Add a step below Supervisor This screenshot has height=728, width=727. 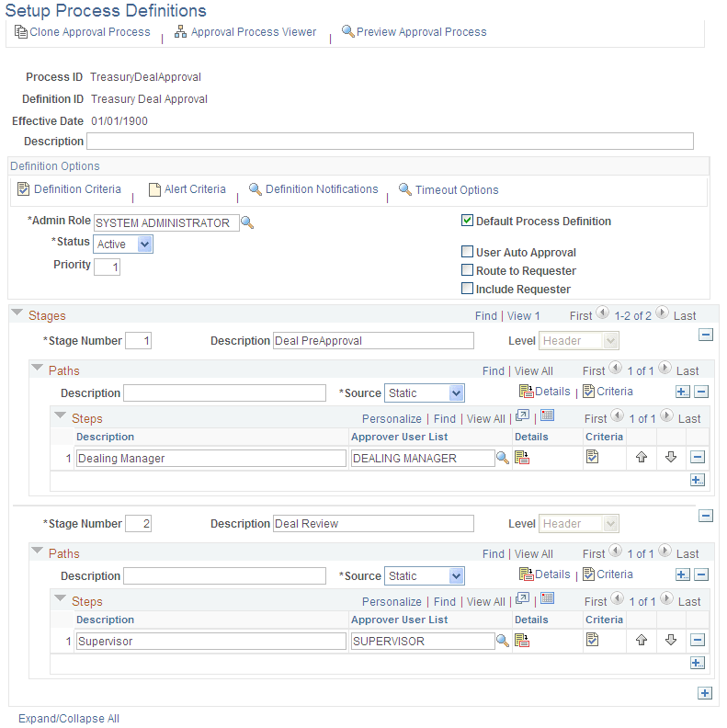(x=698, y=663)
